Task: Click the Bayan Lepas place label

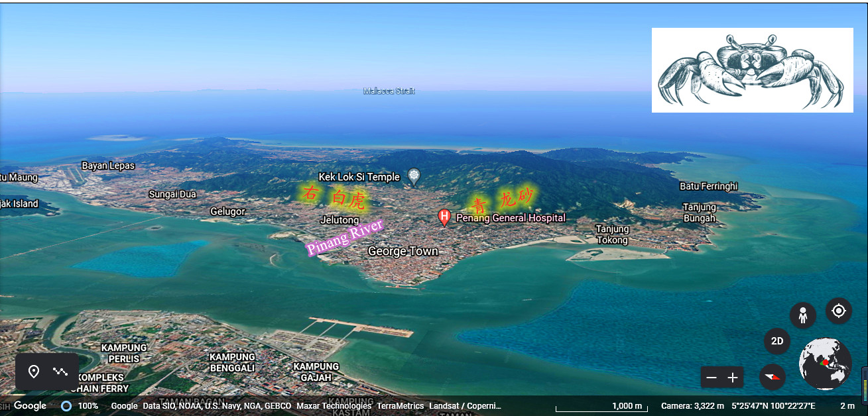Action: coord(108,166)
